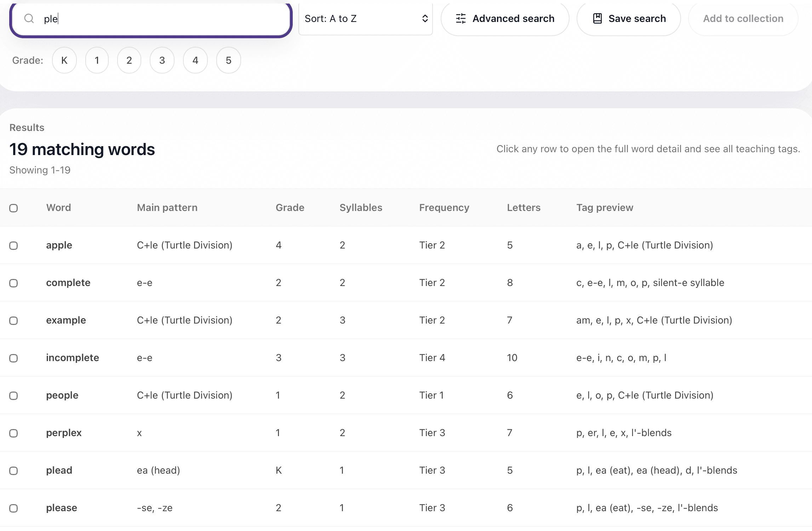Open the word 'apple' detail
Viewport: 812px width, 531px height.
pyautogui.click(x=59, y=245)
